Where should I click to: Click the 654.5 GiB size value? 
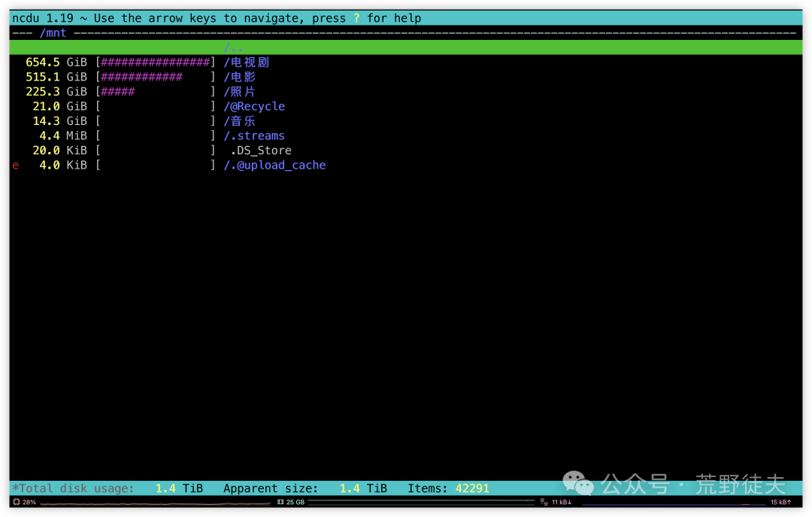(x=56, y=62)
